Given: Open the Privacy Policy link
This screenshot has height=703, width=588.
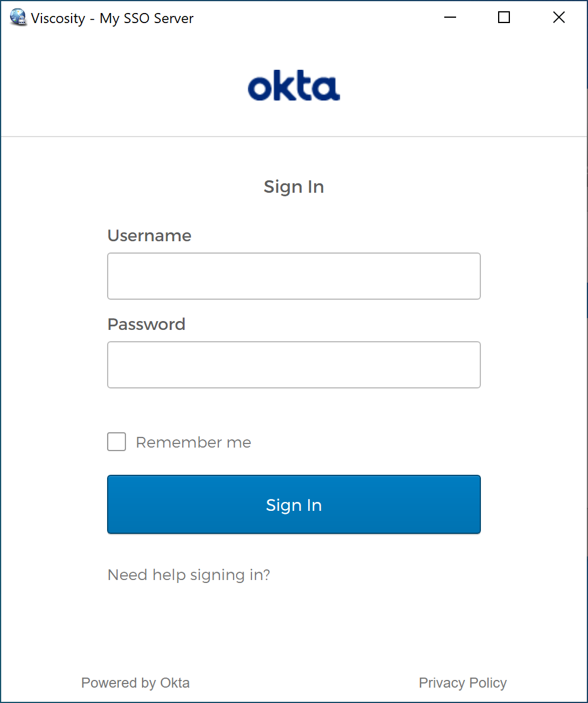Looking at the screenshot, I should click(463, 683).
